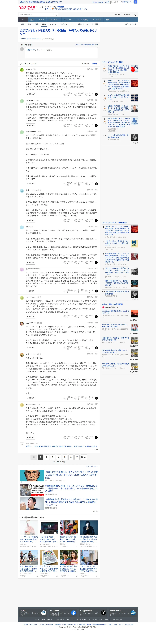Expand 返信1件 under chi's comment

[30, 317]
